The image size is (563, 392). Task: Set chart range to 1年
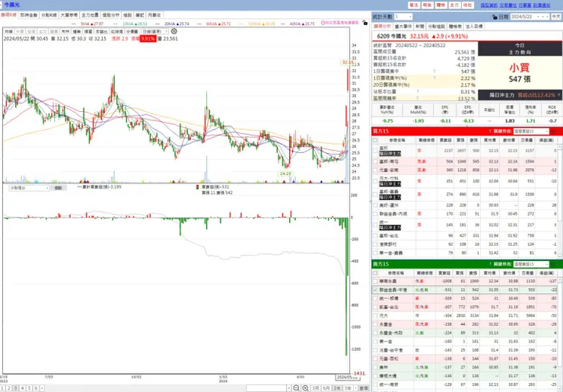337,388
